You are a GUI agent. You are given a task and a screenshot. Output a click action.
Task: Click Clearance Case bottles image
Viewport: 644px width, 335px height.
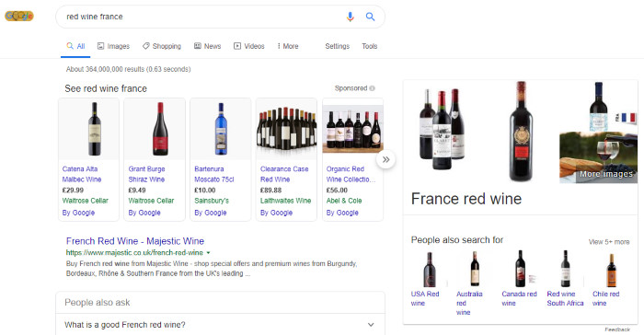coord(286,129)
